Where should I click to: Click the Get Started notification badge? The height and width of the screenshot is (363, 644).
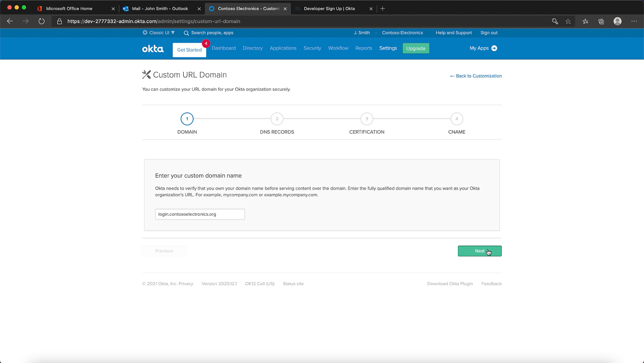point(206,44)
